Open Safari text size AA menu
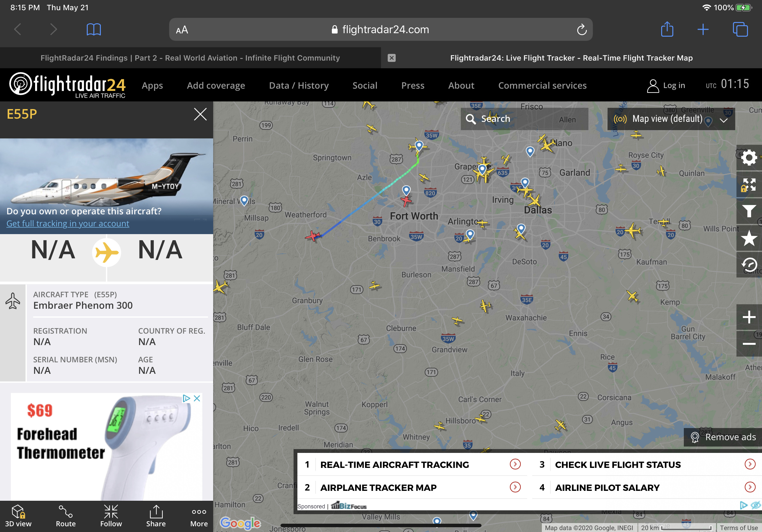 182,30
